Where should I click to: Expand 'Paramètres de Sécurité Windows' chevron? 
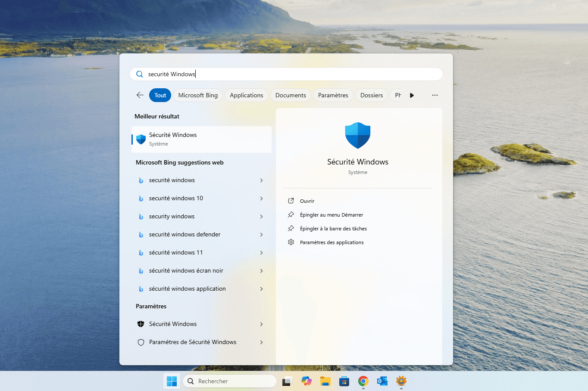coord(261,342)
